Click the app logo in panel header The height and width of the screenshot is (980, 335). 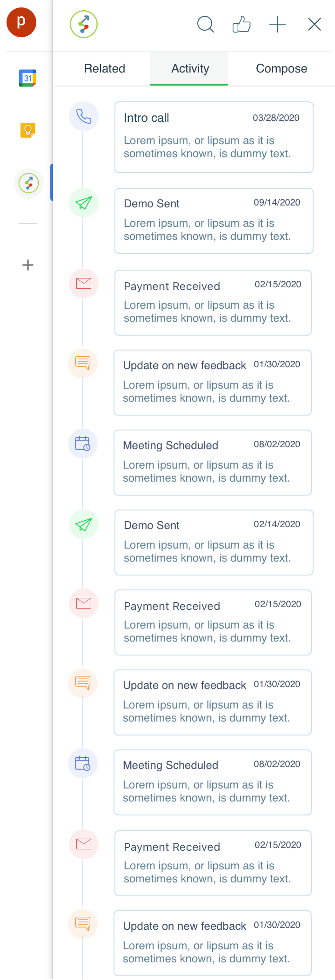(84, 24)
